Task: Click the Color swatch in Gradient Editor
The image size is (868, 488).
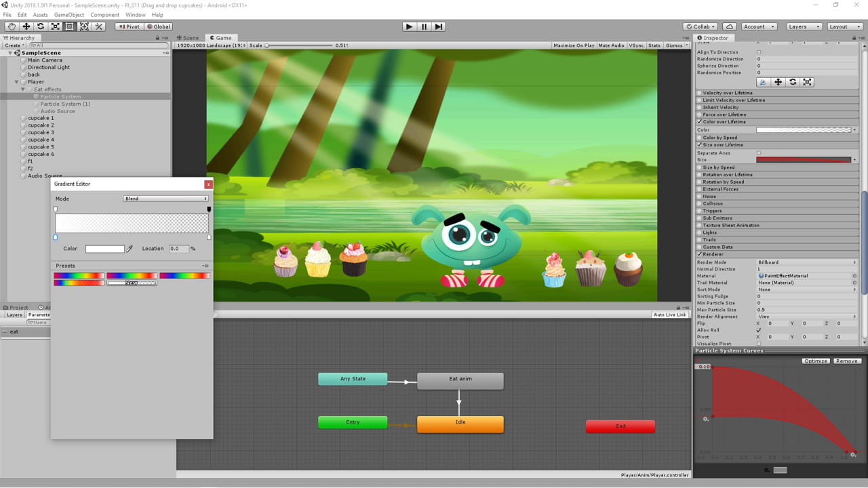Action: pos(104,249)
